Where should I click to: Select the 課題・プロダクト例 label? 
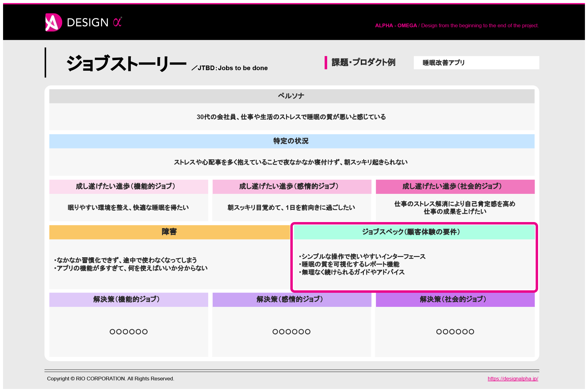pos(363,62)
